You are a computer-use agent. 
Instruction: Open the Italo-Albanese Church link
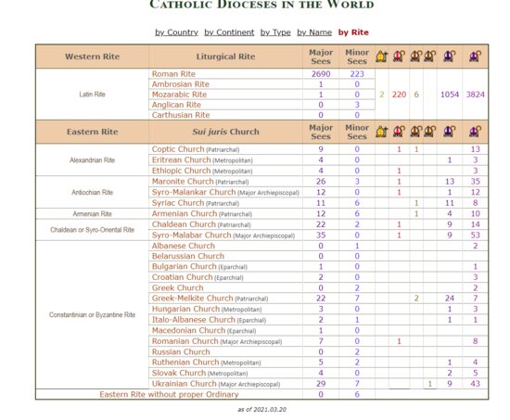click(x=194, y=320)
